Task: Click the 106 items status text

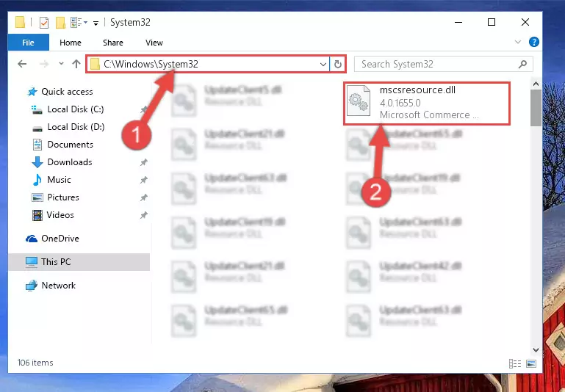Action: [35, 363]
